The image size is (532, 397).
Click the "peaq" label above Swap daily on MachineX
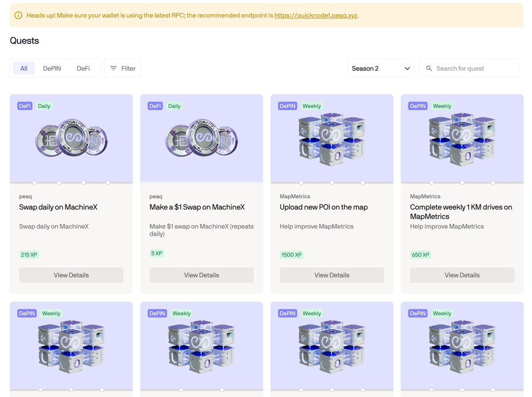25,197
